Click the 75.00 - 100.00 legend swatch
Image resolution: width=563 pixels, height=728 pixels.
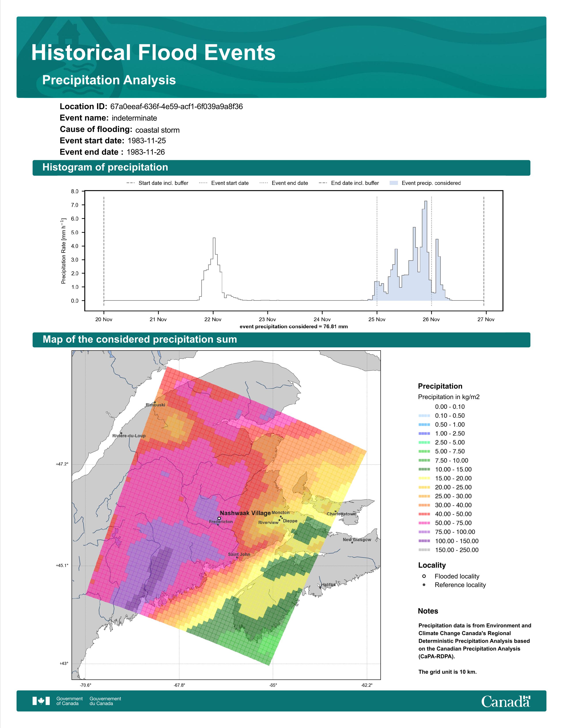[x=424, y=532]
